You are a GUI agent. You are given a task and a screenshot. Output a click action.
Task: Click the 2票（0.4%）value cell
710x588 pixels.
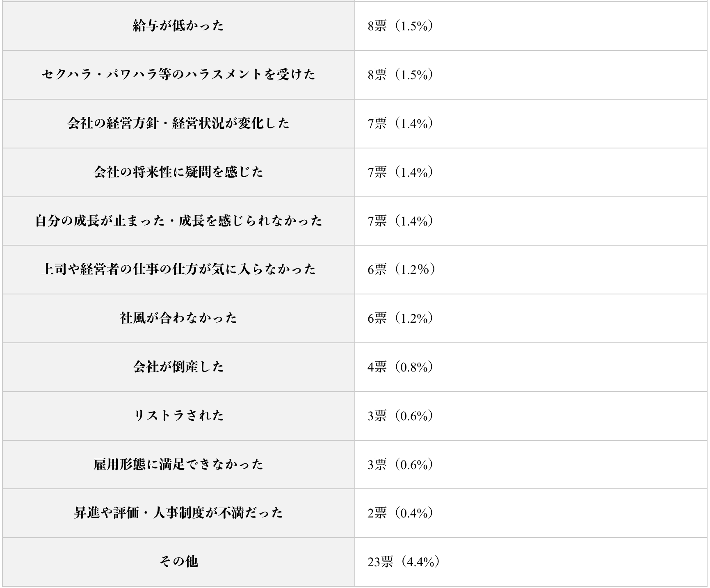400,513
